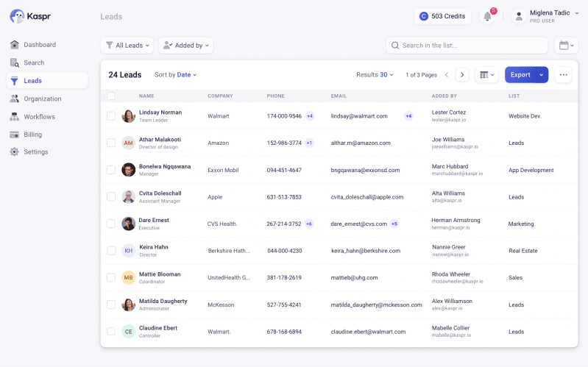Check the box for Lindsay Norman

pyautogui.click(x=111, y=116)
